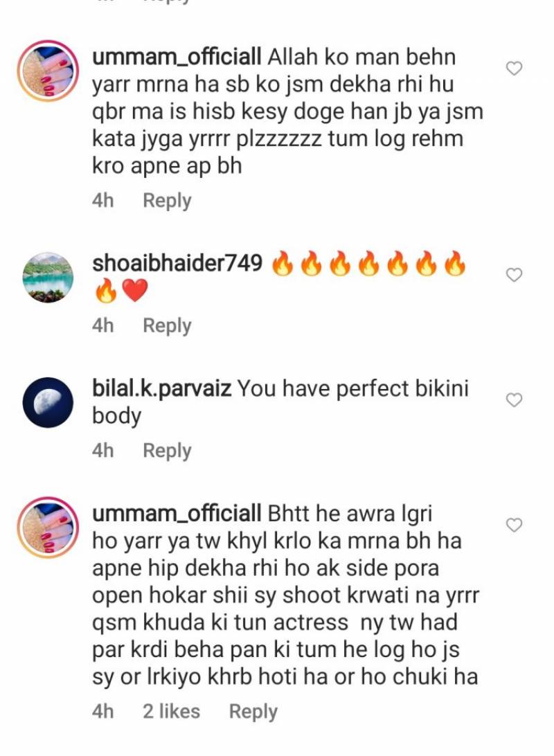The width and height of the screenshot is (554, 756).
Task: Like shoaibhaider749's fire emoji comment
Action: [x=514, y=275]
